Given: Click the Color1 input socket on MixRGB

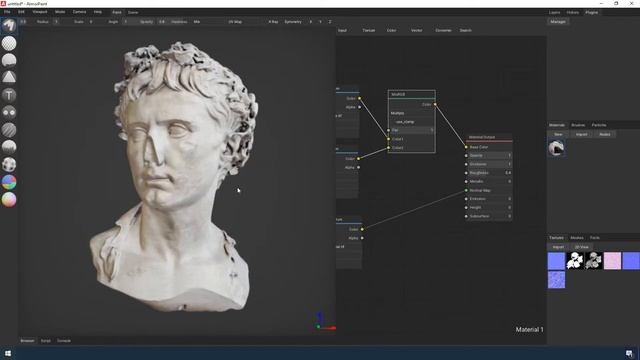Looking at the screenshot, I should (x=389, y=139).
